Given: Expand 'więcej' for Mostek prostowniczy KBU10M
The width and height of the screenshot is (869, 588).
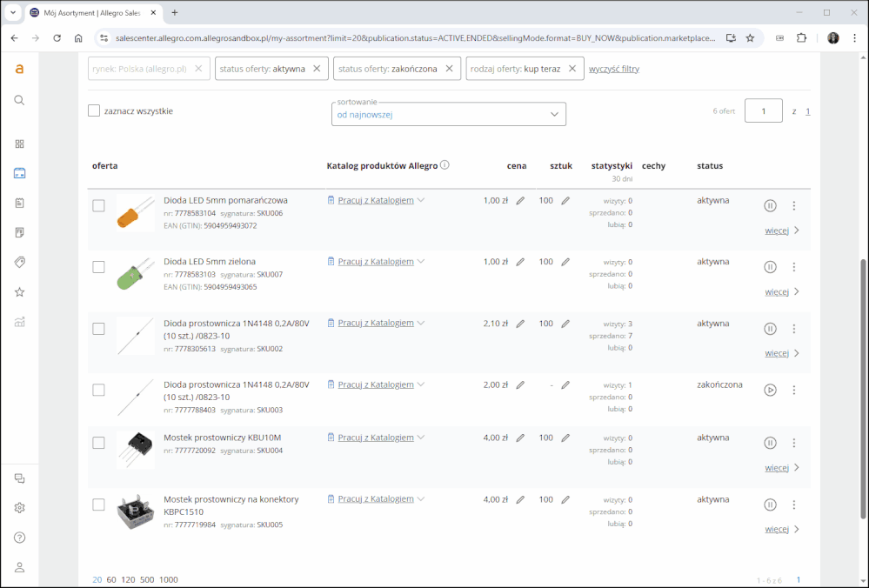Looking at the screenshot, I should pos(782,468).
